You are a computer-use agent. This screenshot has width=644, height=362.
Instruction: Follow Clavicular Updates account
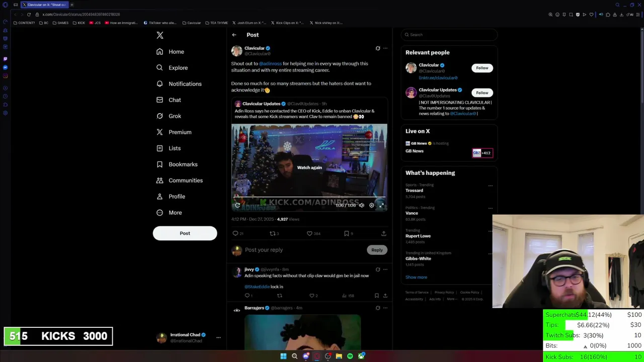(x=482, y=93)
